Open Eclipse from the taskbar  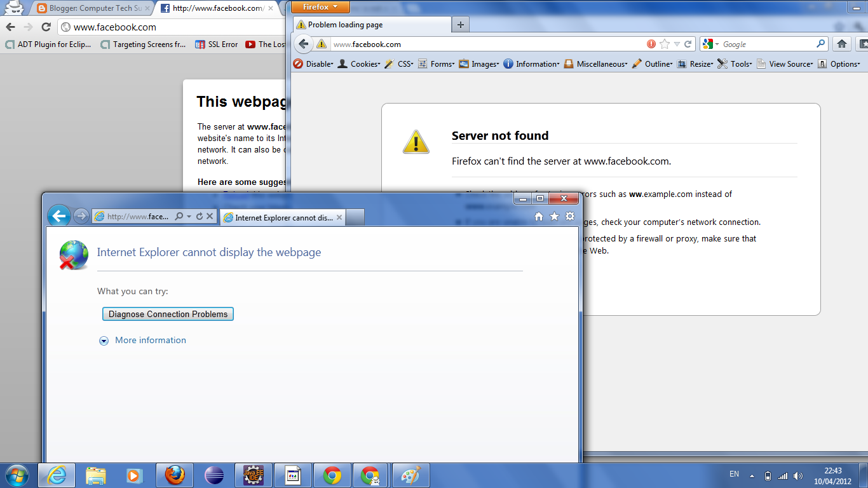click(x=214, y=475)
